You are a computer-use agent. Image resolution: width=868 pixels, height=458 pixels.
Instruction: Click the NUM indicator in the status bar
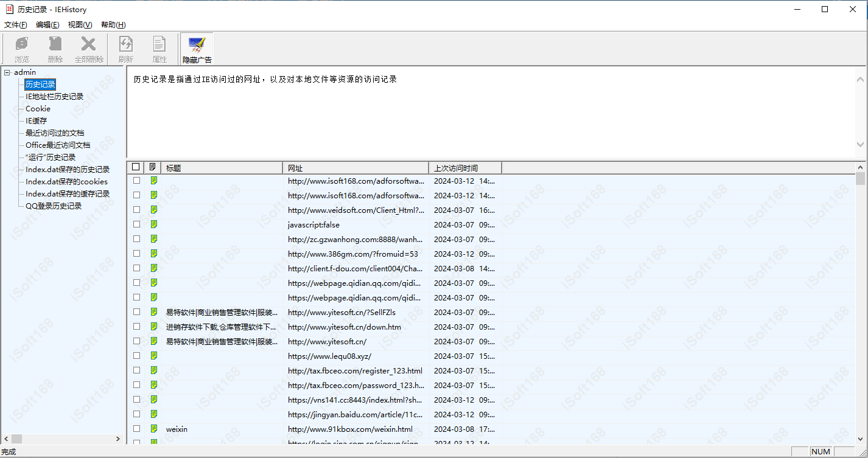[821, 451]
